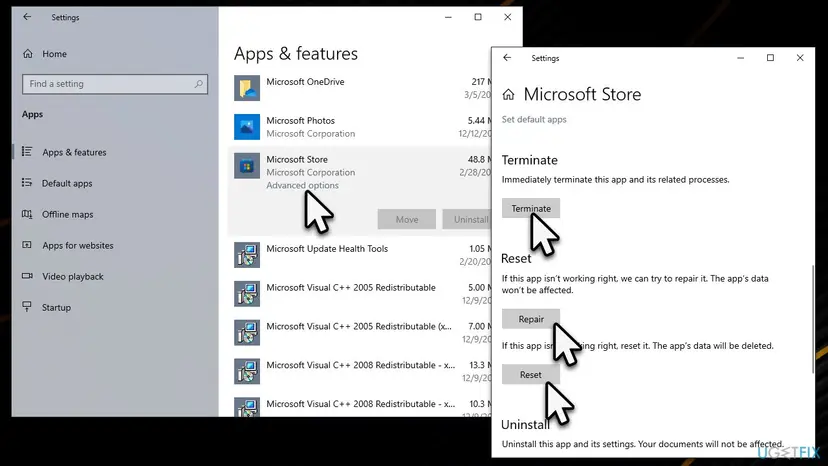Click the Find a setting search box
Image resolution: width=828 pixels, height=466 pixels.
click(x=115, y=84)
